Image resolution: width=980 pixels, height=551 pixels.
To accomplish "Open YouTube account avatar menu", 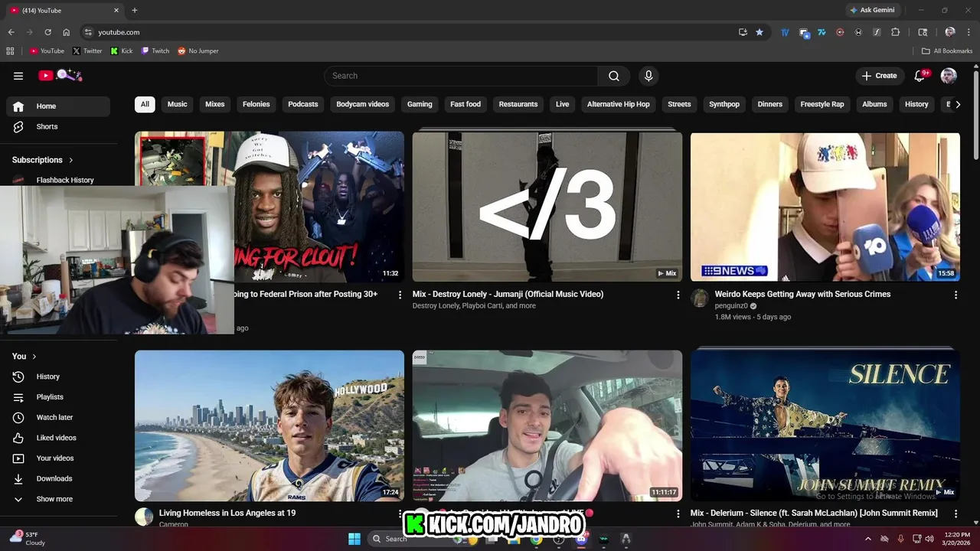I will pos(949,76).
